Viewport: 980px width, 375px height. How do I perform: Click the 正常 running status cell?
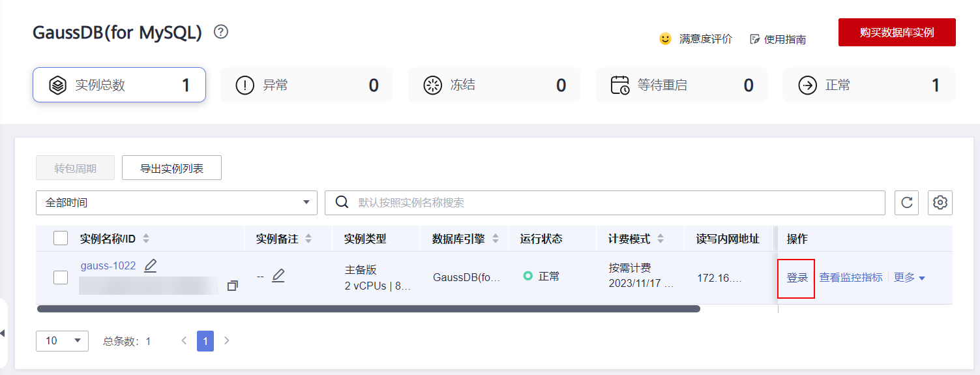click(542, 277)
